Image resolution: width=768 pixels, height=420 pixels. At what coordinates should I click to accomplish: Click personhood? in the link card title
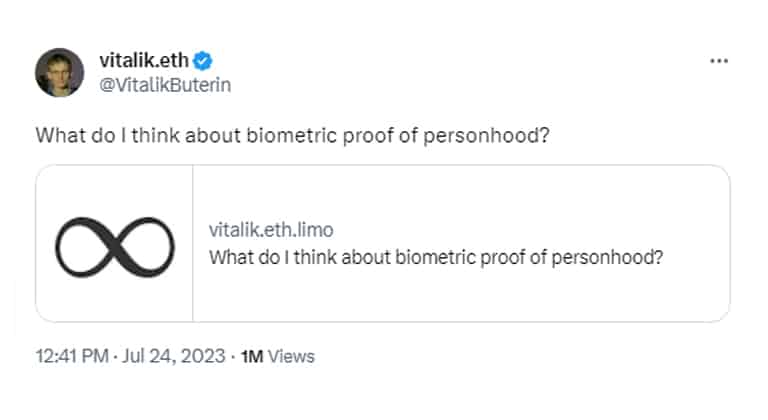(607, 258)
